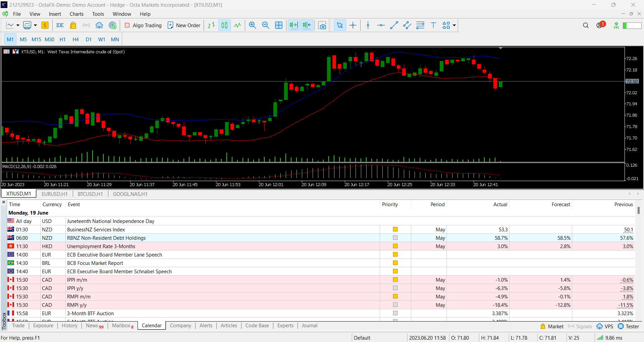Draw an equidistant channel
Image resolution: width=644 pixels, height=342 pixels.
[x=407, y=25]
